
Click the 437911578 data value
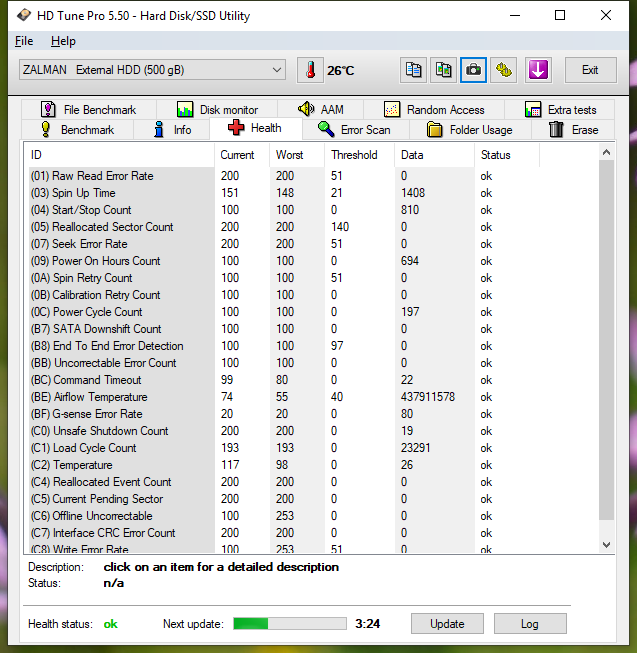pyautogui.click(x=428, y=397)
